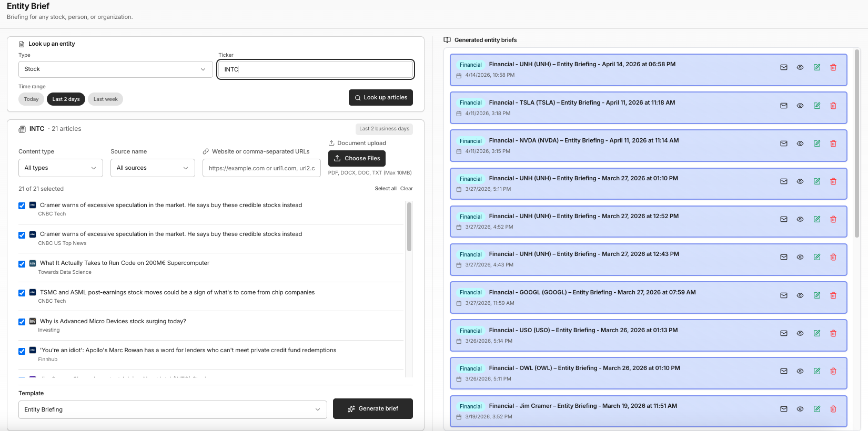Email the USO entity brief
The image size is (868, 431).
coord(784,333)
